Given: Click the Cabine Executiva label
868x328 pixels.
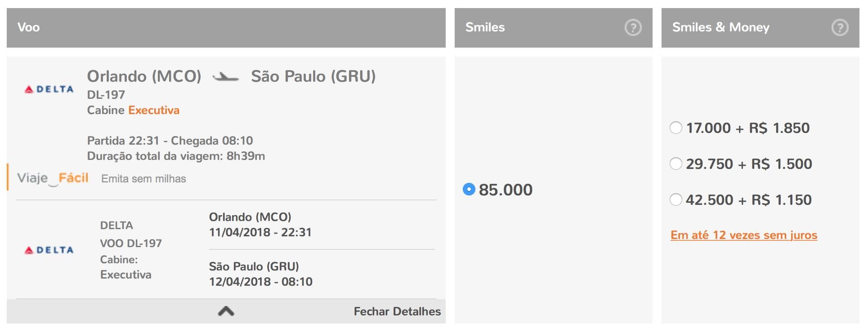Looking at the screenshot, I should pos(133,110).
